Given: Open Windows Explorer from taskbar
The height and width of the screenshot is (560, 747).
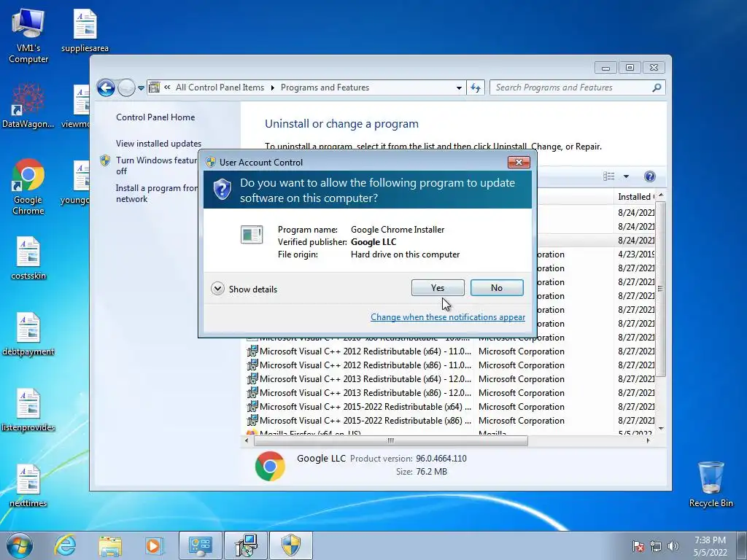Looking at the screenshot, I should coord(110,546).
